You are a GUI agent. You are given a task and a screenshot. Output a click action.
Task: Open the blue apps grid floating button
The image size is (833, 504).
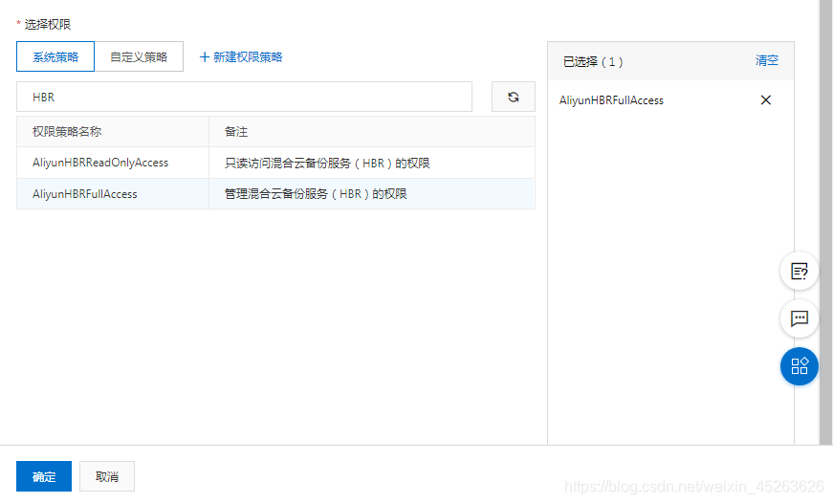[x=799, y=366]
